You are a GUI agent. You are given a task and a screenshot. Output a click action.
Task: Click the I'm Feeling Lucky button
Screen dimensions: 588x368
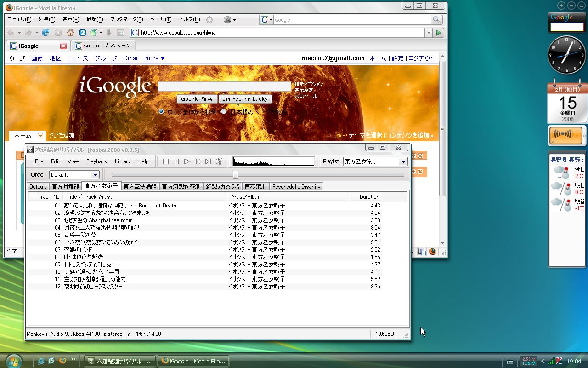(245, 99)
